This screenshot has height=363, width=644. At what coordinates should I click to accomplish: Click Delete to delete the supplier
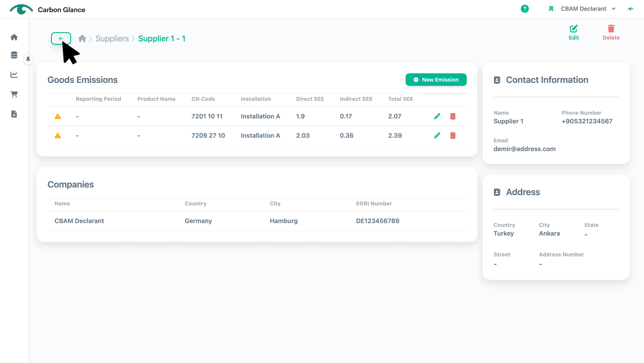tap(611, 32)
